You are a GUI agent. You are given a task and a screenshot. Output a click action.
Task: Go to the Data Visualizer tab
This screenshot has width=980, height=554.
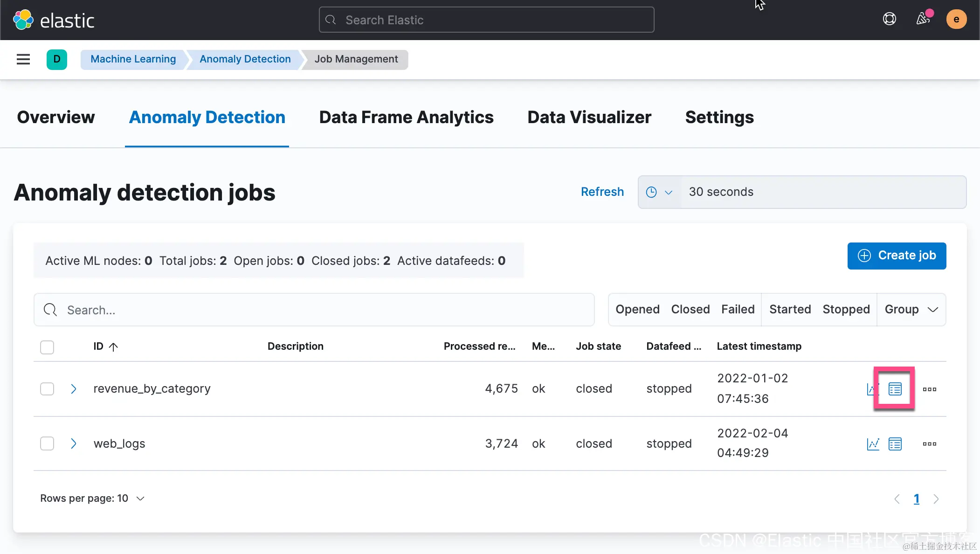pos(589,118)
